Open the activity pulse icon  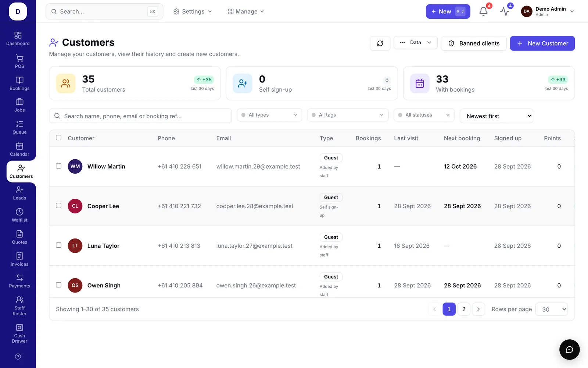pyautogui.click(x=505, y=11)
